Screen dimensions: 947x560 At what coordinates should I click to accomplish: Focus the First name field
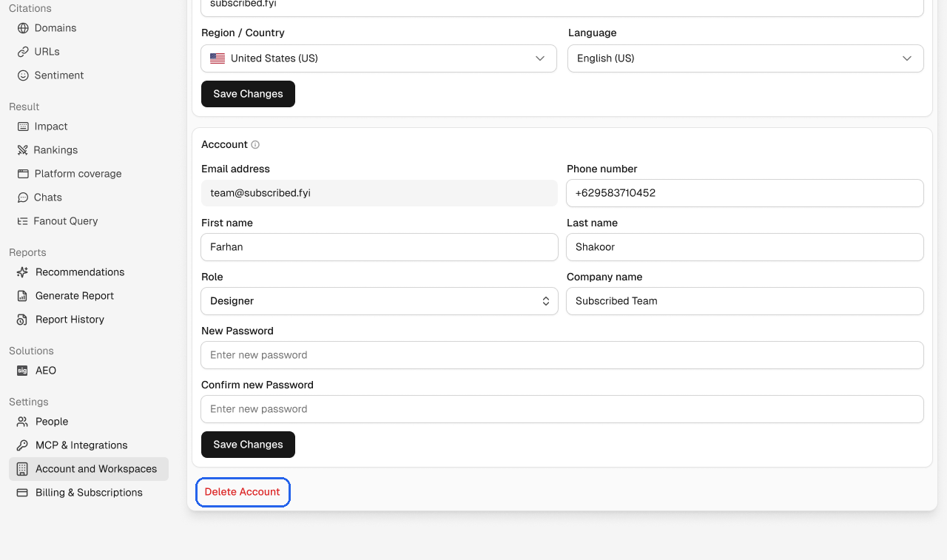coord(380,247)
